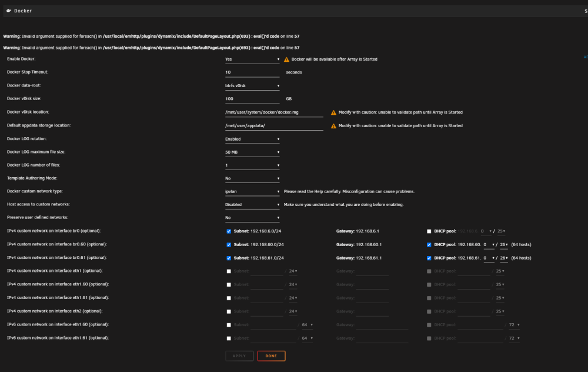Click warning icon next to appdata location caution
Image resolution: width=588 pixels, height=372 pixels.
[333, 126]
